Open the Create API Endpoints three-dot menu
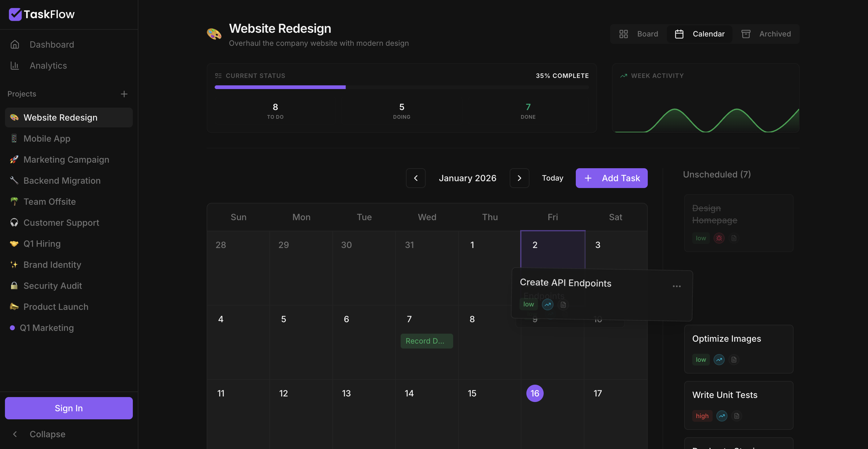 coord(676,286)
